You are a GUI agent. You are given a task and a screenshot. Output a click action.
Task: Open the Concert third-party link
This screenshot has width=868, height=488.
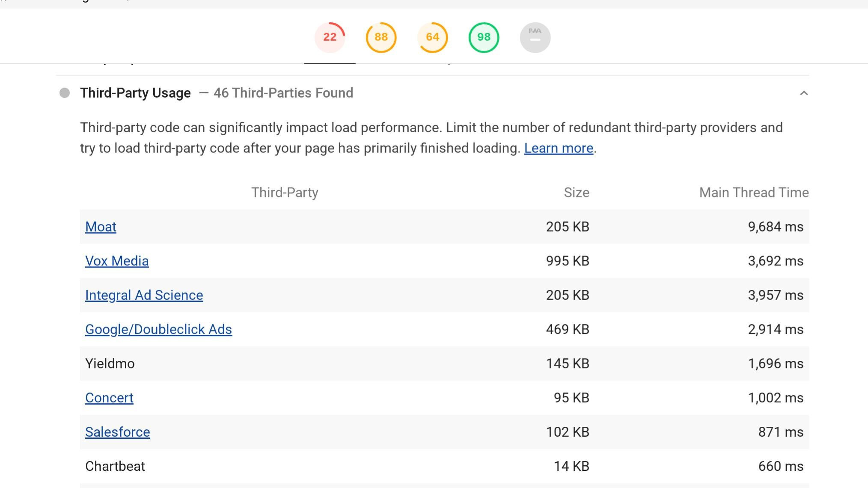coord(109,398)
